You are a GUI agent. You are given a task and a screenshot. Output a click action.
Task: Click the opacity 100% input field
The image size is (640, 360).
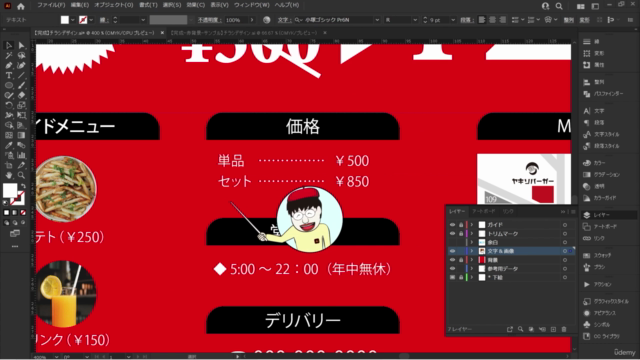pyautogui.click(x=236, y=20)
